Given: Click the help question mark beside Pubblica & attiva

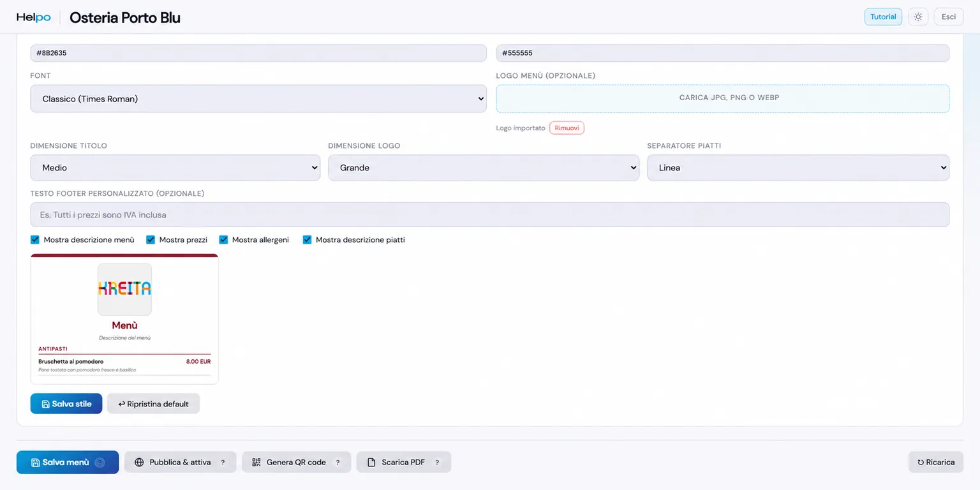Looking at the screenshot, I should [x=223, y=463].
